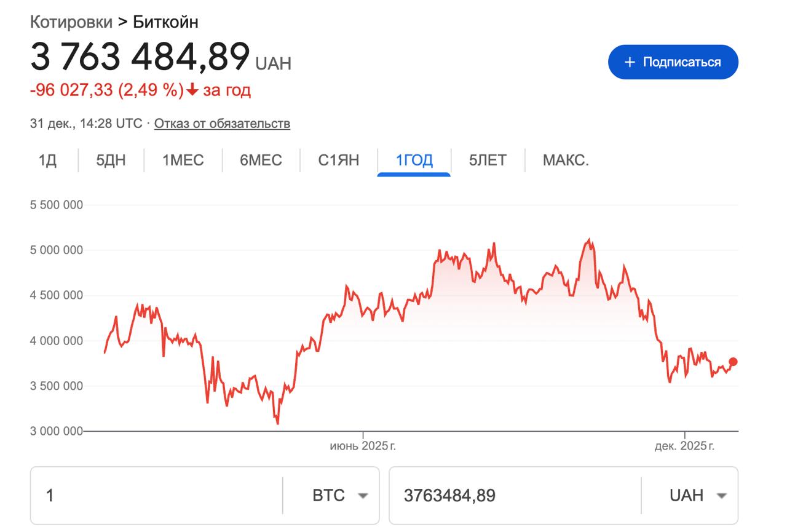Click the red down arrow change indicator
This screenshot has width=787, height=532.
click(x=192, y=90)
